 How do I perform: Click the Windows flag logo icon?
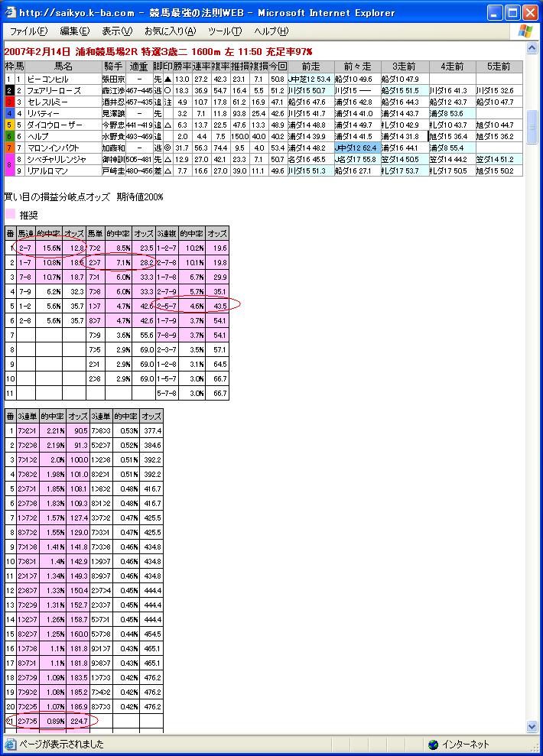click(x=525, y=31)
